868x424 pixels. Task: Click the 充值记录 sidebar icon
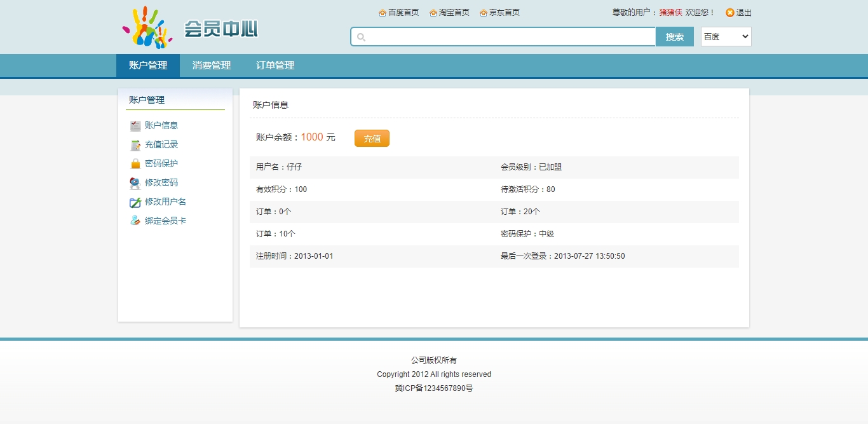point(135,145)
